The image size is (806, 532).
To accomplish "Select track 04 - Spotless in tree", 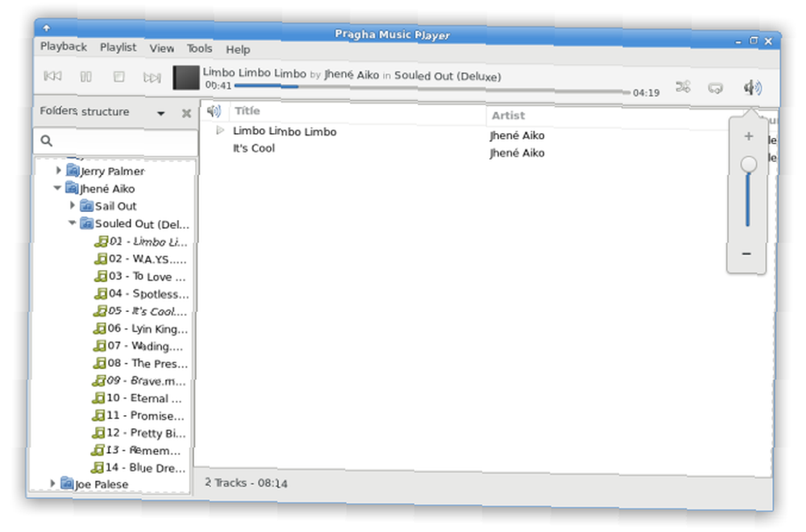I will click(141, 293).
